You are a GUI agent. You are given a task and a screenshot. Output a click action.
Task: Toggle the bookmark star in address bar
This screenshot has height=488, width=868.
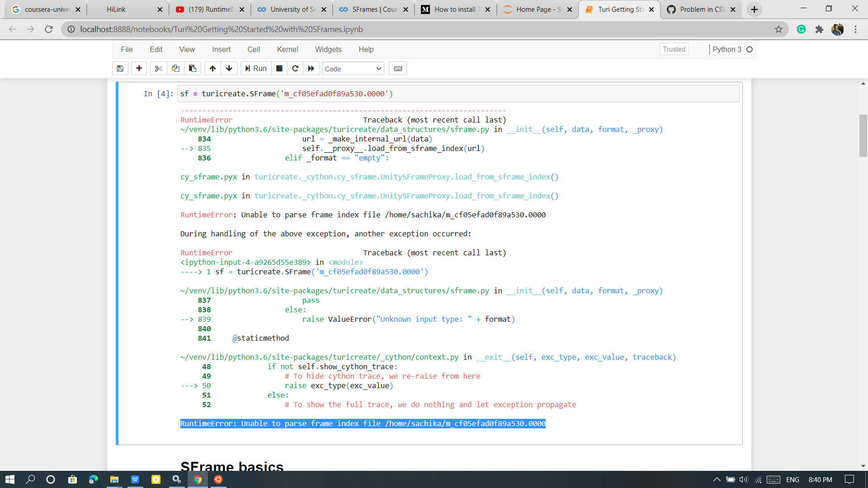779,29
